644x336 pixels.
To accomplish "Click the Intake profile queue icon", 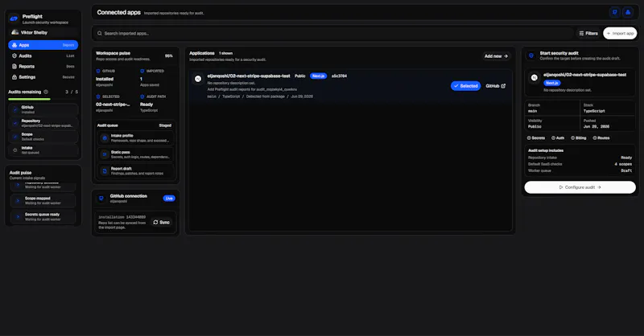I will coord(105,138).
